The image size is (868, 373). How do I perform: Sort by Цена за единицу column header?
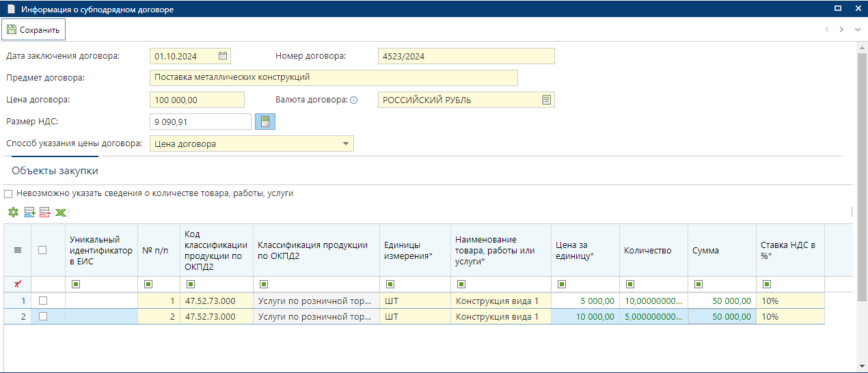(585, 250)
